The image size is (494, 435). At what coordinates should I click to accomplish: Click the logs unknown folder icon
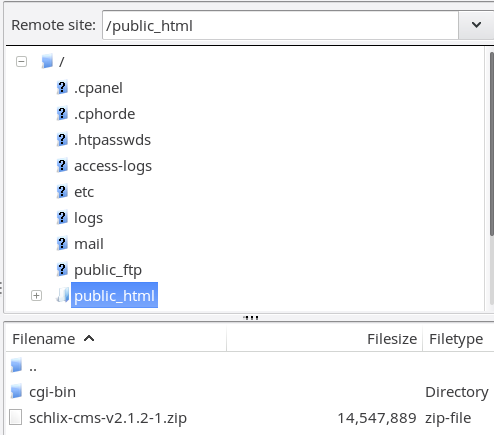point(62,217)
